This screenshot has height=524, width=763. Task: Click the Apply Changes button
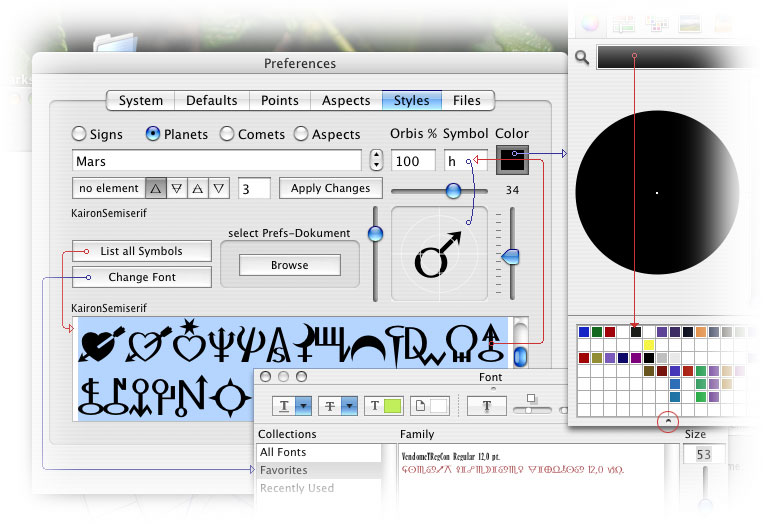click(330, 188)
